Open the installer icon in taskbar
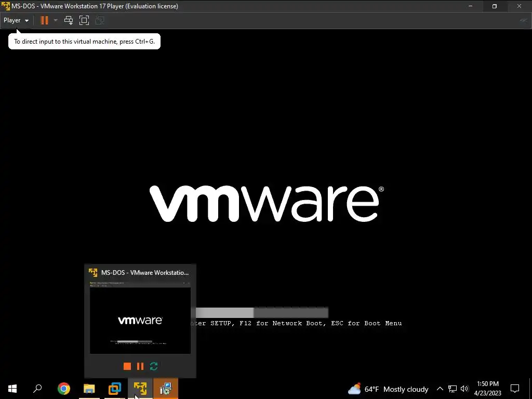 [166, 389]
